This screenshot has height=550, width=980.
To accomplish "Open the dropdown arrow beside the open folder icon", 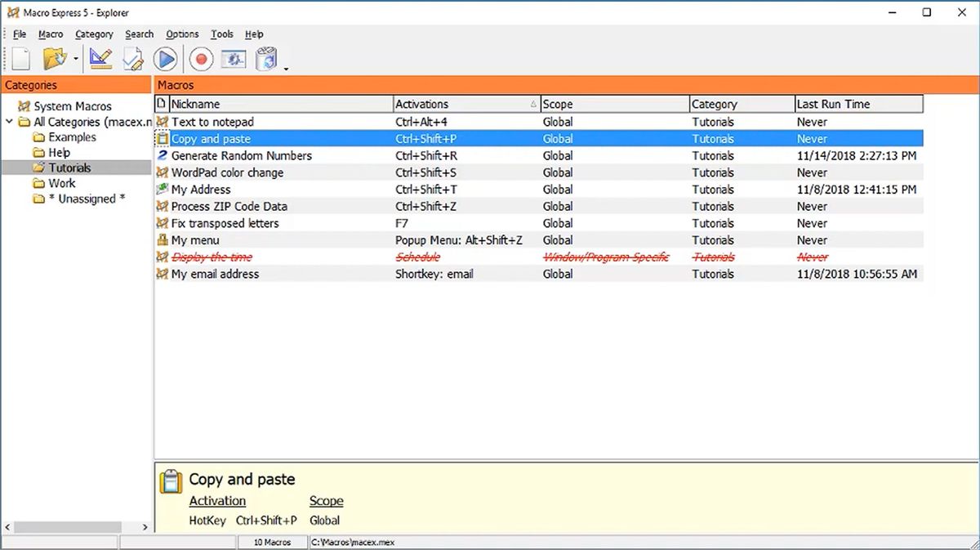I will click(76, 60).
